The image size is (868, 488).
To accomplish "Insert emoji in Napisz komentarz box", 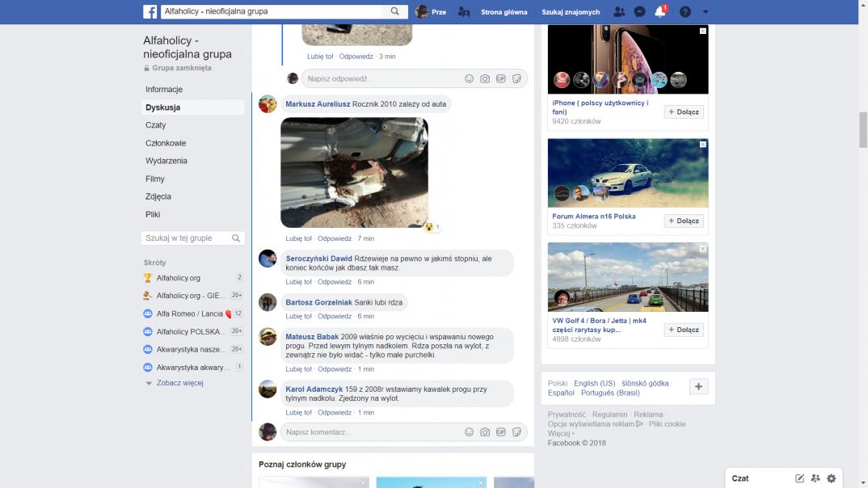I will point(469,432).
